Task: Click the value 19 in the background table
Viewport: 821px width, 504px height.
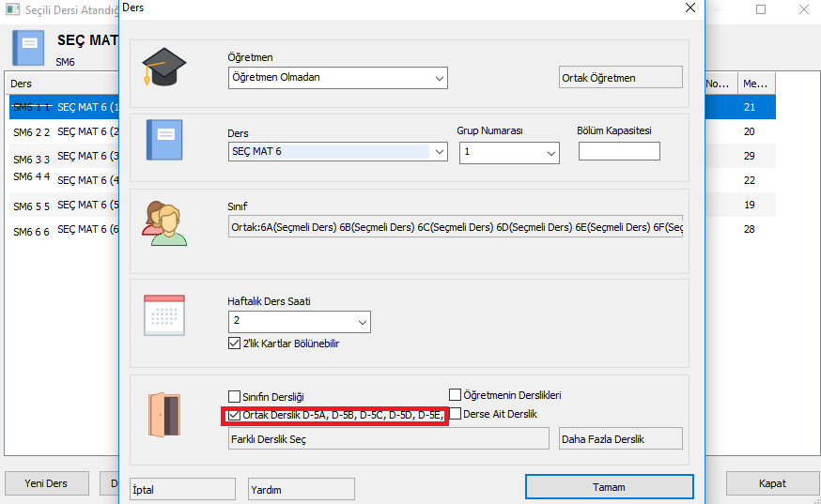Action: coord(750,205)
